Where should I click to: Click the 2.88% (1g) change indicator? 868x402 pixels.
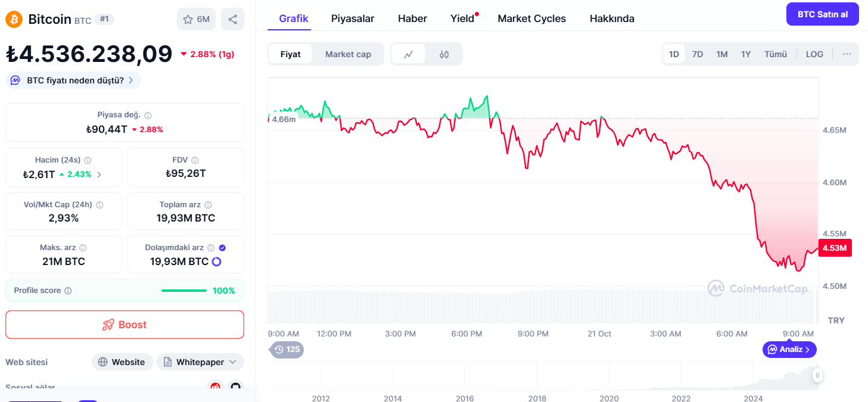click(207, 54)
